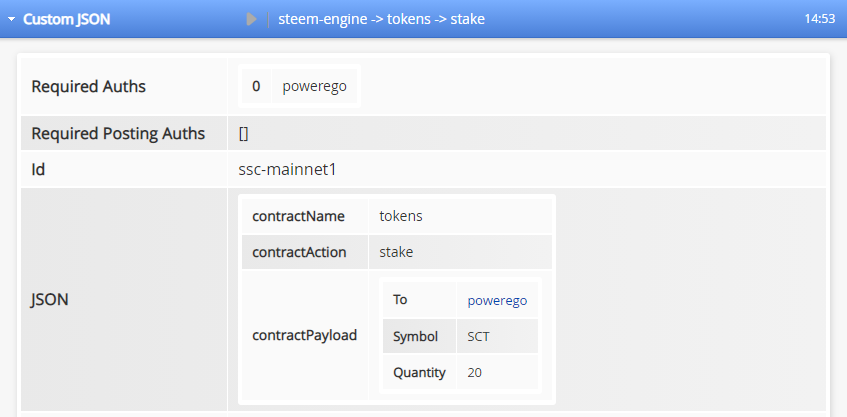Screen dimensions: 847x417
Task: Select the SCT symbol value
Action: pyautogui.click(x=478, y=337)
